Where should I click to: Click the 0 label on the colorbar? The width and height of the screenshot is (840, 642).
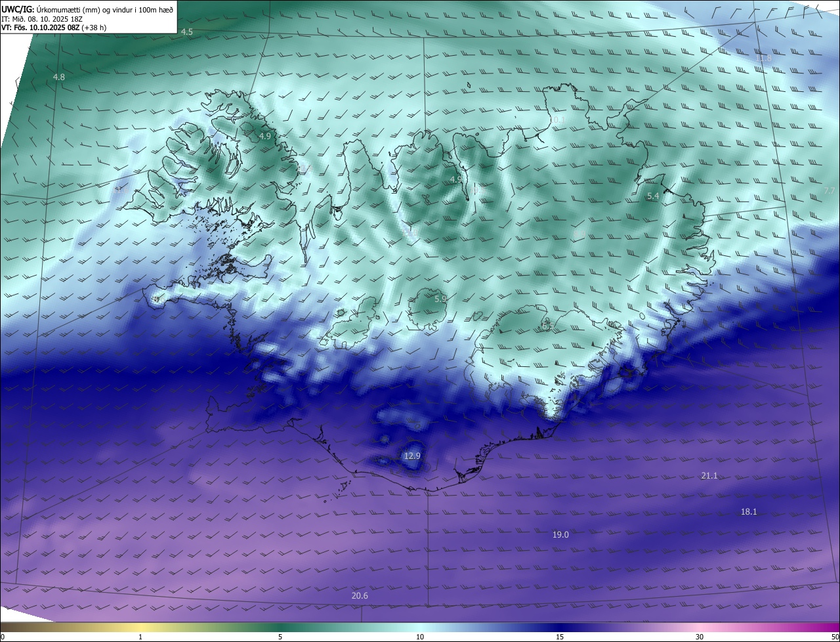(3, 637)
